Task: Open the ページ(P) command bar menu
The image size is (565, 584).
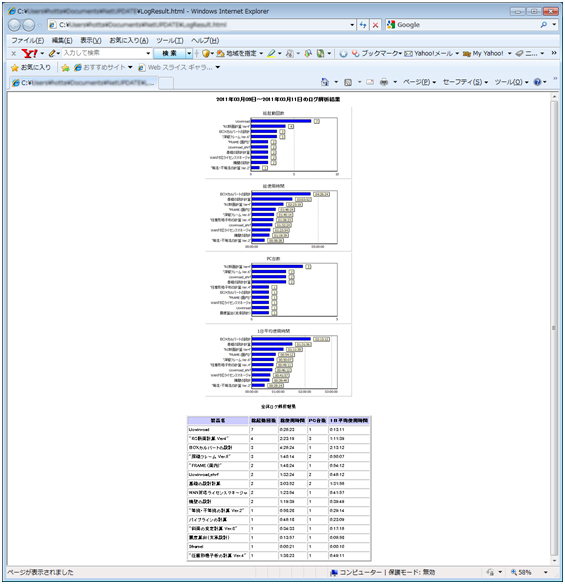Action: pos(419,82)
